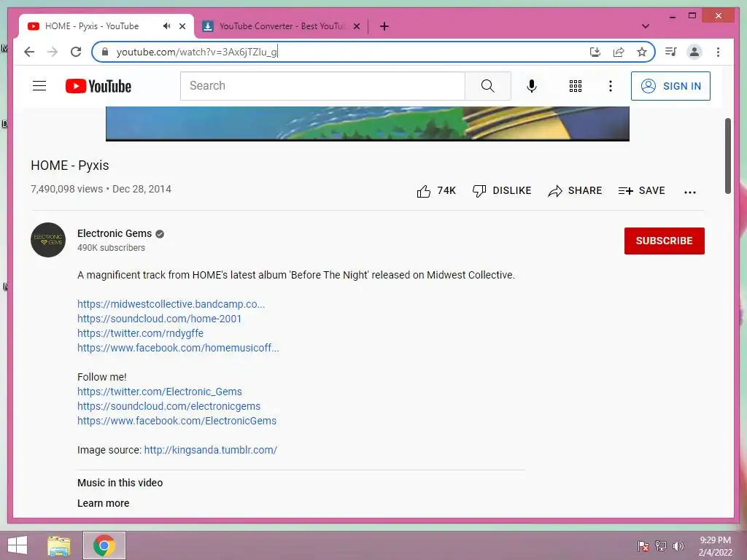747x560 pixels.
Task: Open the soundcloud.com/home-2001 link
Action: [159, 319]
